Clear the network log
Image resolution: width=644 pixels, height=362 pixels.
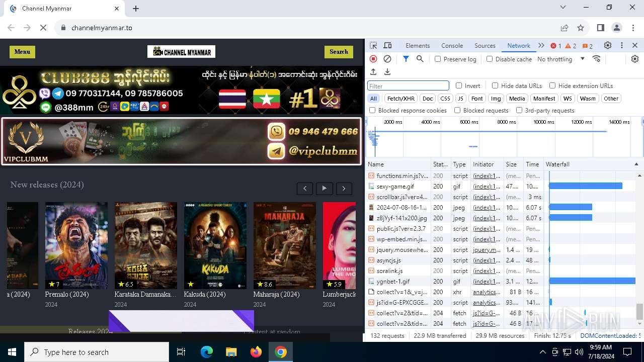pyautogui.click(x=387, y=59)
